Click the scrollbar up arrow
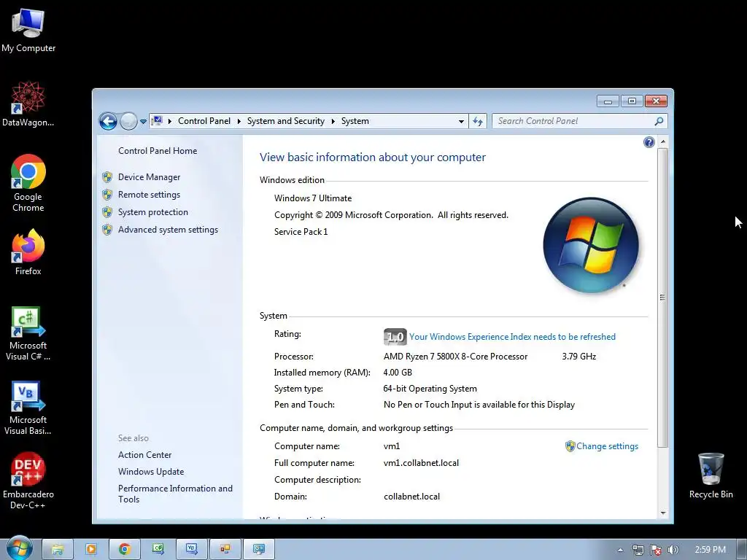The height and width of the screenshot is (560, 747). pos(662,142)
